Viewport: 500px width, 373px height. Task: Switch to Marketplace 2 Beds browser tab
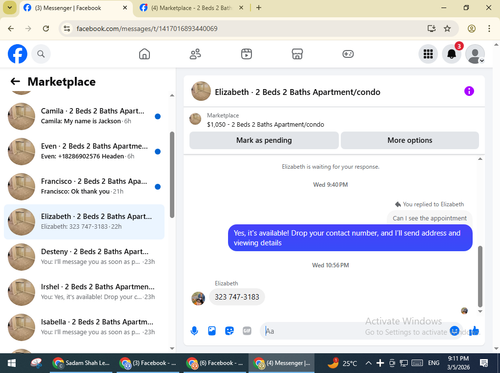pyautogui.click(x=191, y=8)
